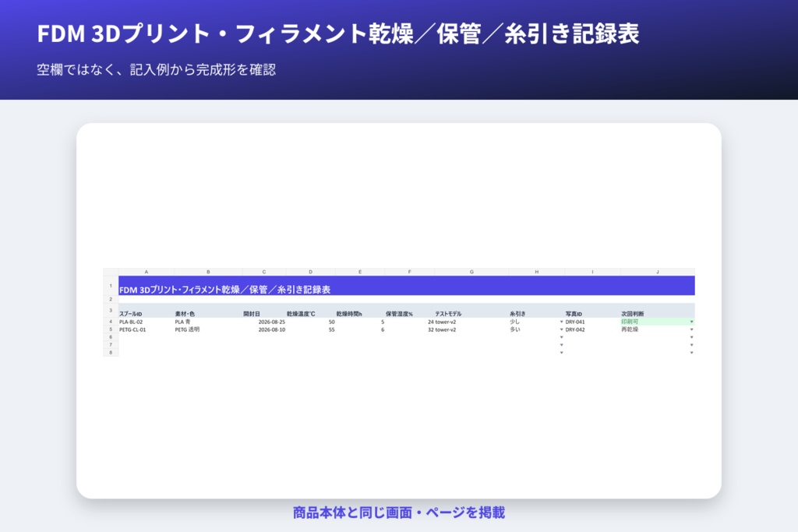
Task: Select the date cell 2026-08-10
Action: [x=264, y=329]
